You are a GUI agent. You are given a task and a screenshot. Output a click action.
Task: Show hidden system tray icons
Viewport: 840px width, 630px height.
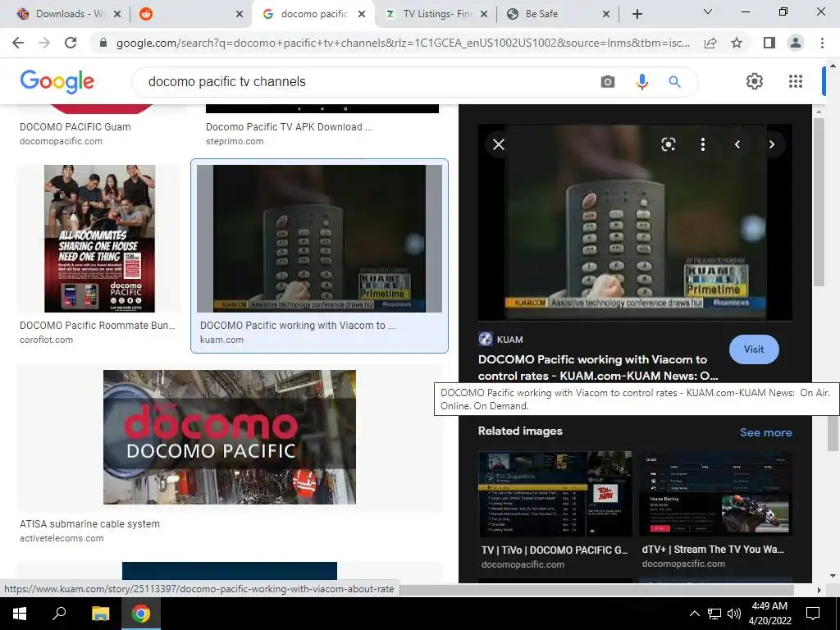coord(694,614)
